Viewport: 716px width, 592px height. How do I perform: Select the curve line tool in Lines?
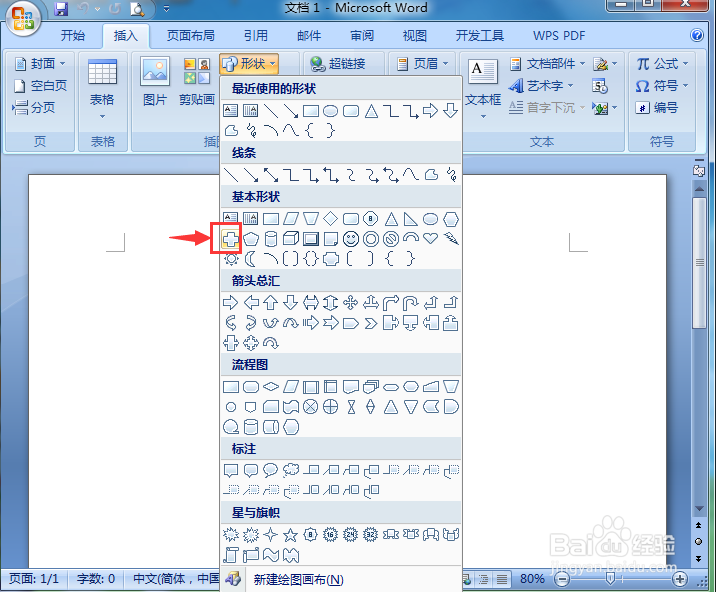(x=411, y=174)
